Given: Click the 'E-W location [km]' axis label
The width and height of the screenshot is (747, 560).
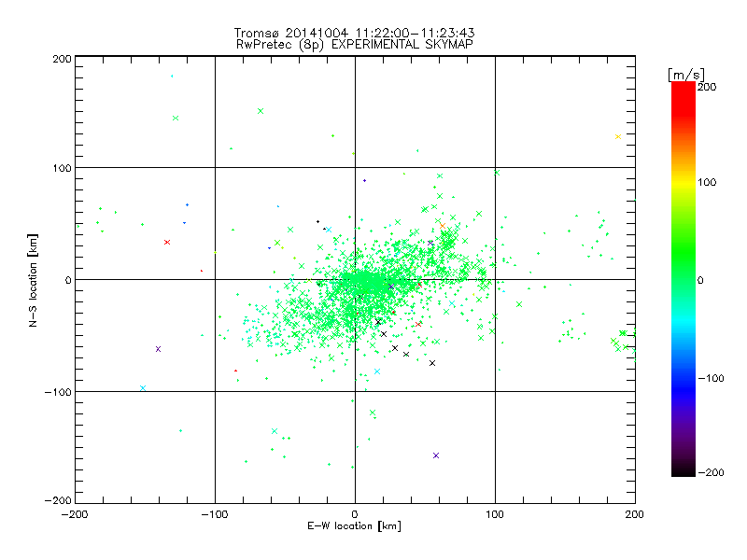Looking at the screenshot, I should pos(354,525).
